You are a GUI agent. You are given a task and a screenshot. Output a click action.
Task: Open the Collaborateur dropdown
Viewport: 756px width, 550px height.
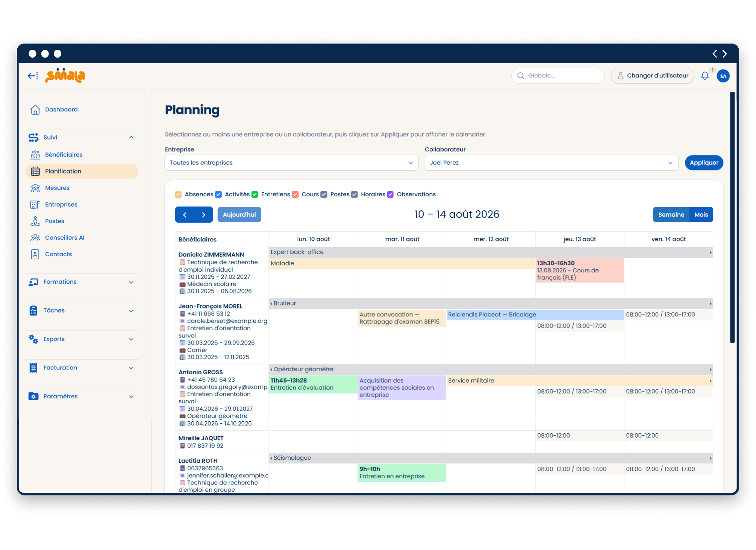click(551, 163)
